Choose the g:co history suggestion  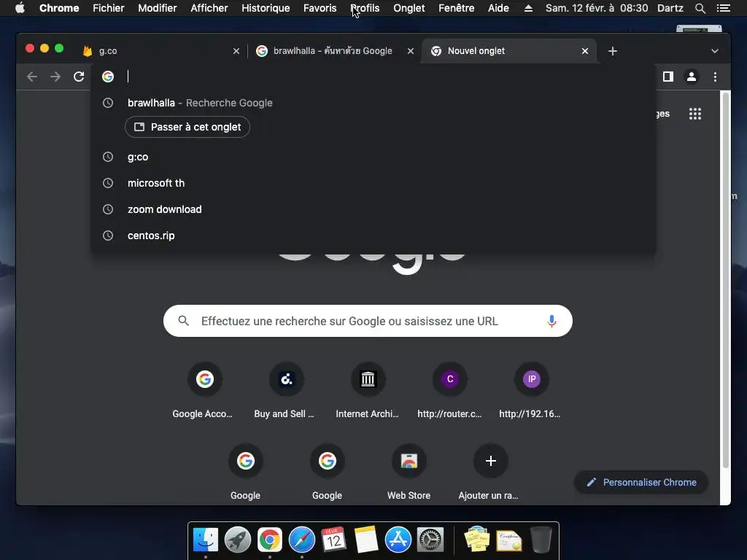[373, 157]
